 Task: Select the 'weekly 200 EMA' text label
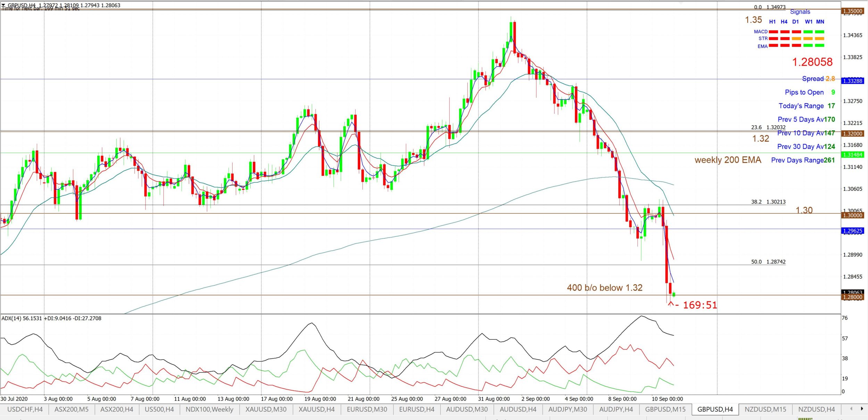(x=728, y=160)
